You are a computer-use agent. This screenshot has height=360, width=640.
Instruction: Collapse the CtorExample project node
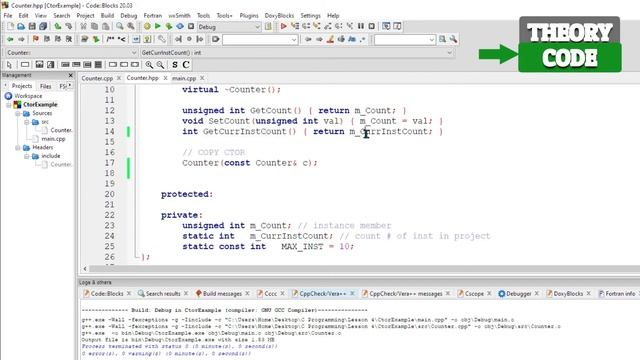9,105
